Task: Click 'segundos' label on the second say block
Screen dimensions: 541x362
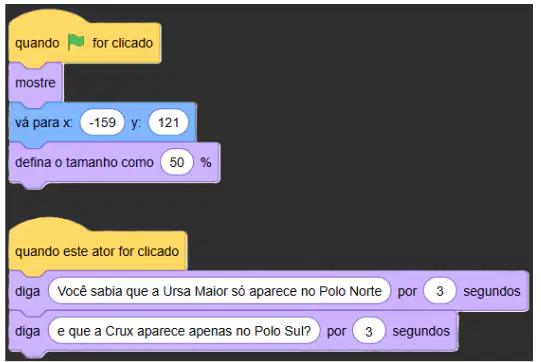Action: [421, 332]
